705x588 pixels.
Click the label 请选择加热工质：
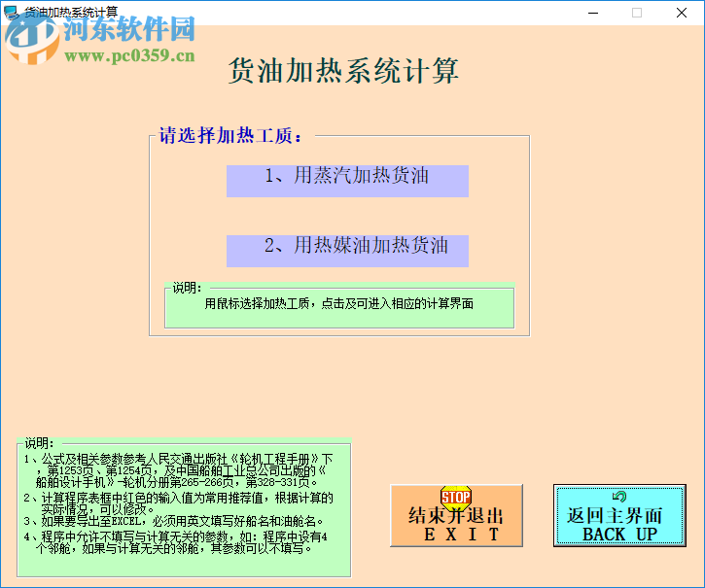(230, 135)
